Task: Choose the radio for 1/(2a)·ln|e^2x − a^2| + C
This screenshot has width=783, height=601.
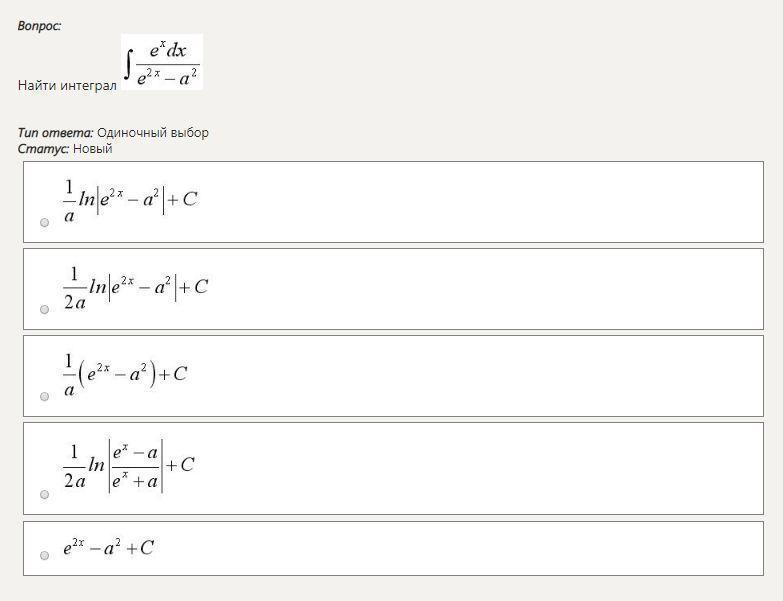Action: tap(44, 310)
